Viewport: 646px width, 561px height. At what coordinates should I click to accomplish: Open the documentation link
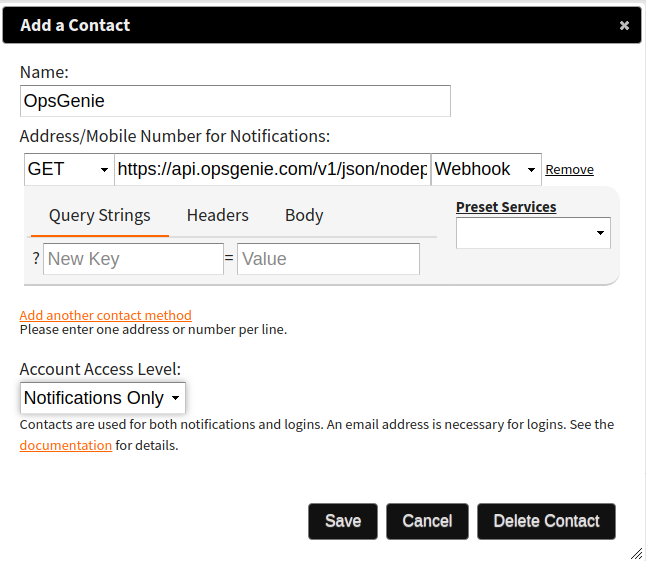point(65,445)
